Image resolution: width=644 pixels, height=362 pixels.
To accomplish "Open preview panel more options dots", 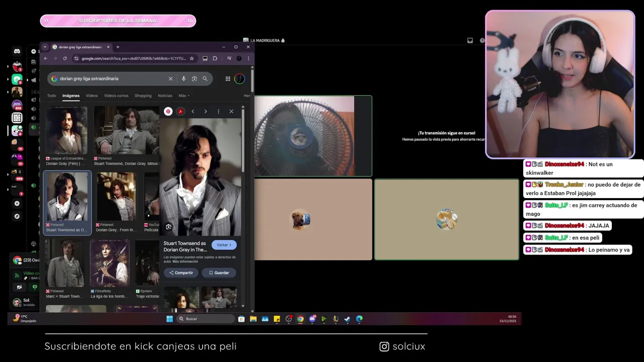I will click(218, 111).
